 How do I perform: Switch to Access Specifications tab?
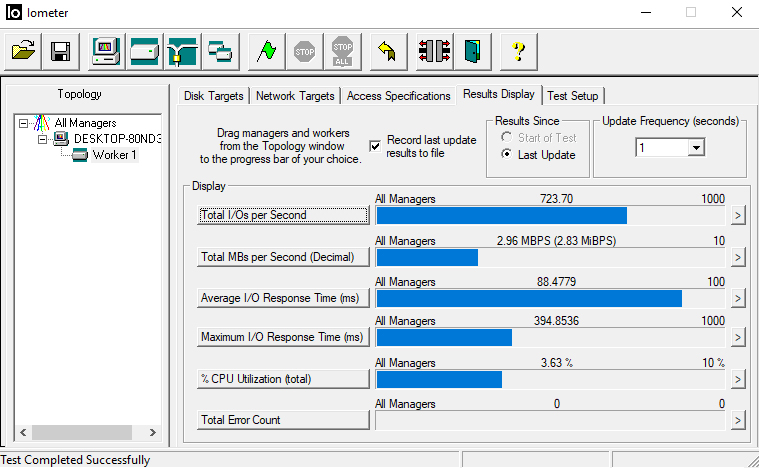pyautogui.click(x=398, y=96)
